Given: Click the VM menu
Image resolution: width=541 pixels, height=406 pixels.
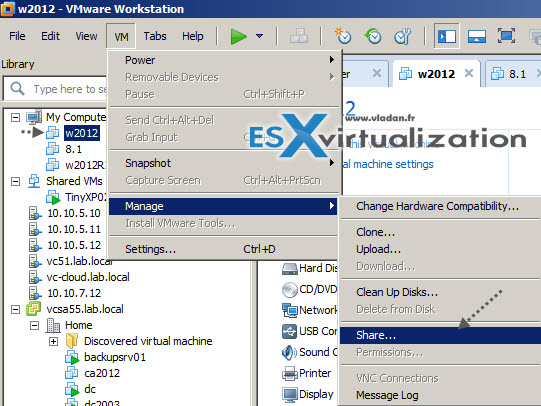Looking at the screenshot, I should coord(121,37).
